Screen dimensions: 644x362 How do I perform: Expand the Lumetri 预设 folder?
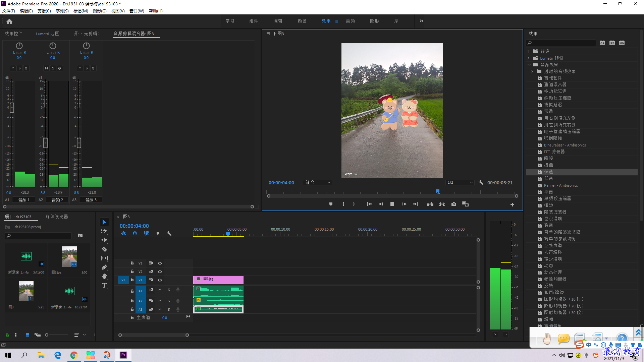[529, 58]
